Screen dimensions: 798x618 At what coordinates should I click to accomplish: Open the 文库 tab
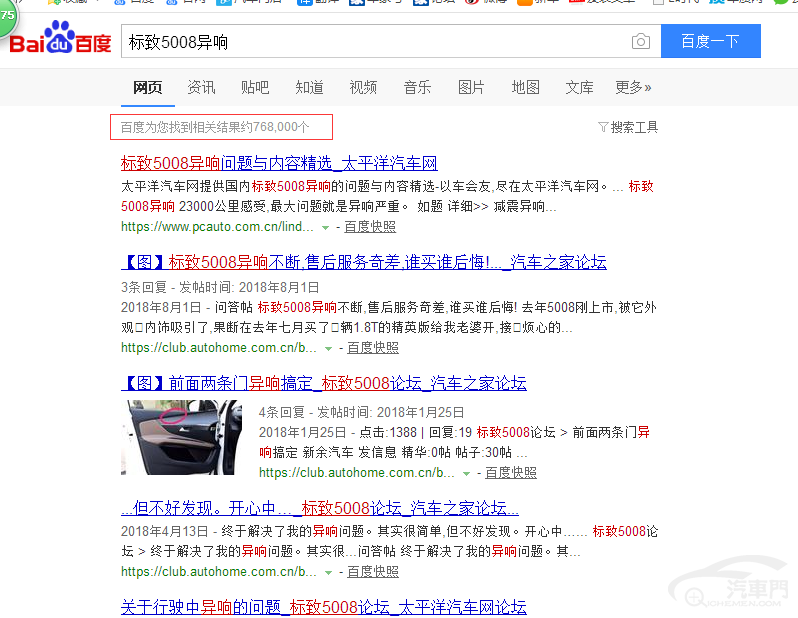point(579,88)
